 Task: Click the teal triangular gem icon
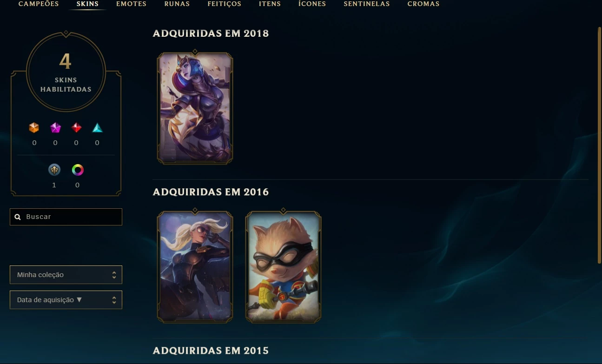coord(97,128)
